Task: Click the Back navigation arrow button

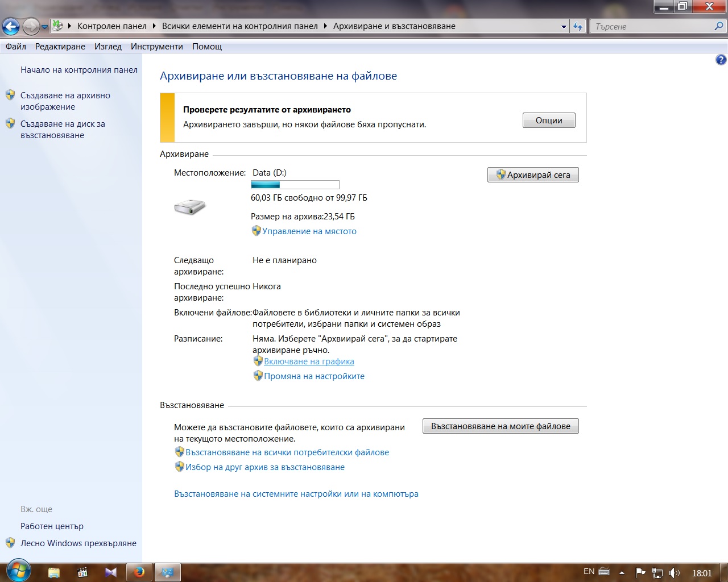Action: [x=11, y=26]
